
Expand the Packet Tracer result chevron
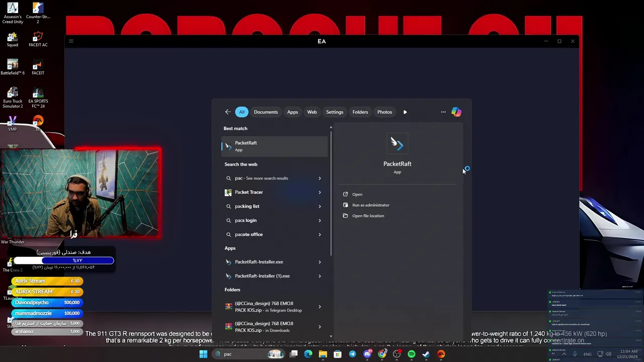click(319, 192)
